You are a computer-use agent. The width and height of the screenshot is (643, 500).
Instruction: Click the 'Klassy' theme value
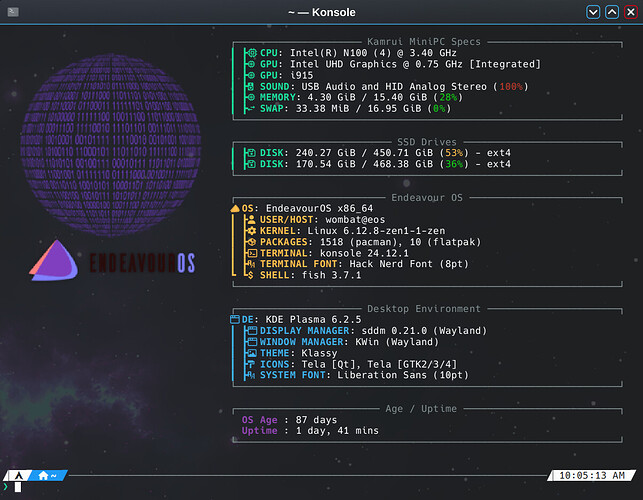point(319,353)
